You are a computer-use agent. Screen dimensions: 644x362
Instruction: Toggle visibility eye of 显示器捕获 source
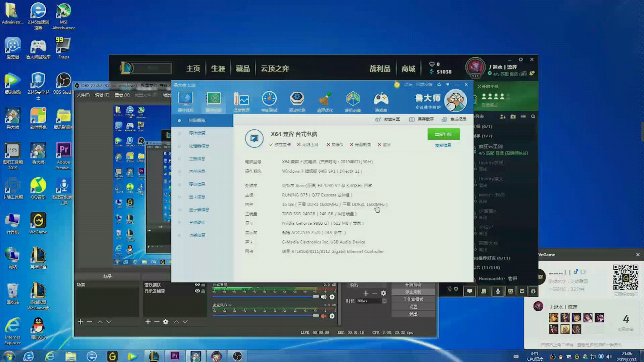[x=197, y=291]
